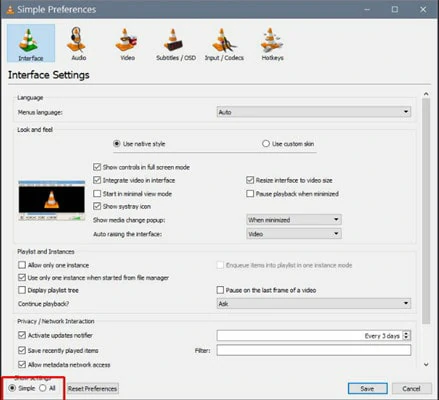Toggle Allow only one instance checkbox

click(22, 265)
